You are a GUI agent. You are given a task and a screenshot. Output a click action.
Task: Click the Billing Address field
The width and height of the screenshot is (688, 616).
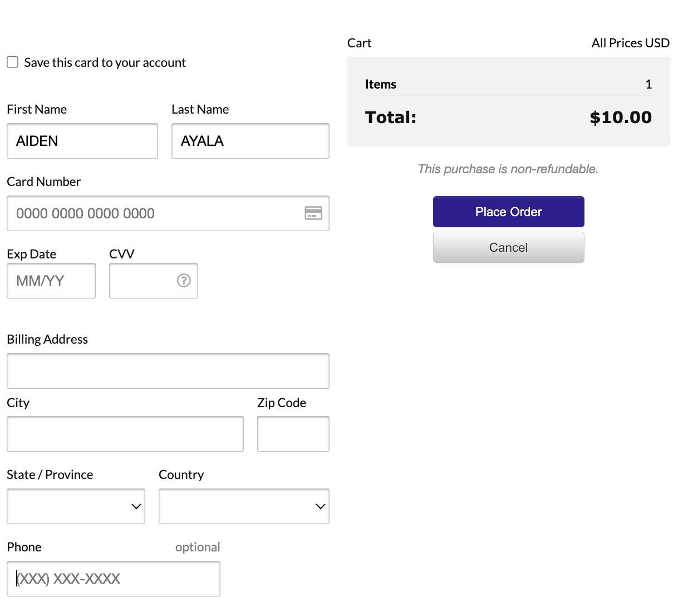point(168,371)
